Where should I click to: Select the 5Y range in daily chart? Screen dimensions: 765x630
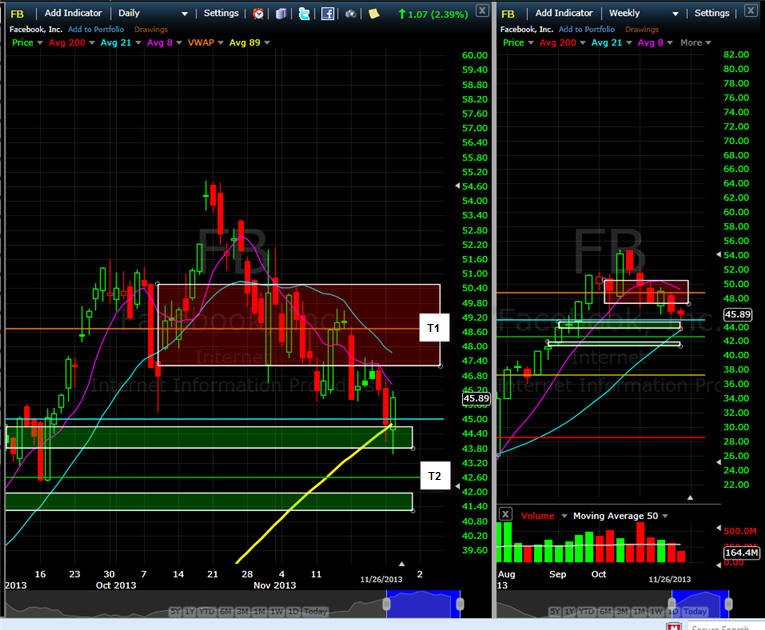175,611
